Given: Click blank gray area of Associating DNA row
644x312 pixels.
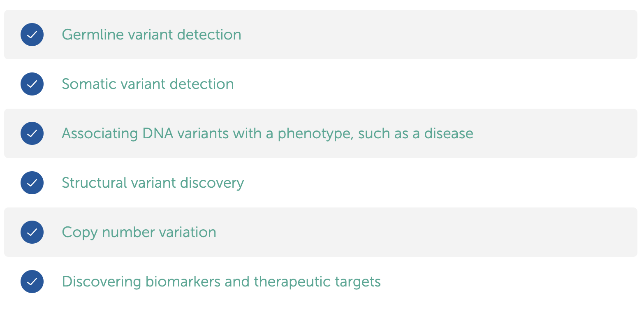Looking at the screenshot, I should point(555,133).
